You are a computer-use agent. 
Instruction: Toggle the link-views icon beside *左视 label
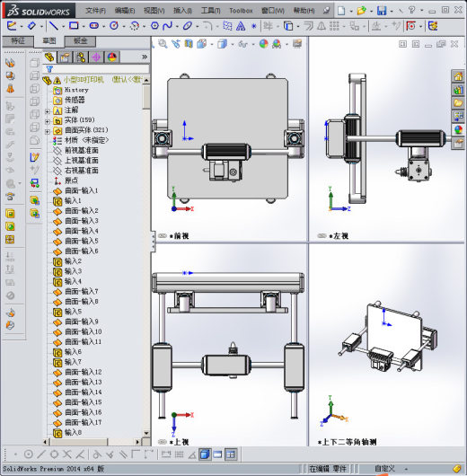click(x=322, y=236)
